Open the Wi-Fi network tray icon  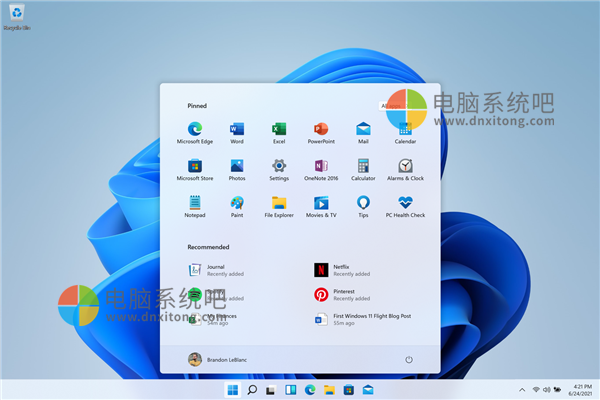536,390
